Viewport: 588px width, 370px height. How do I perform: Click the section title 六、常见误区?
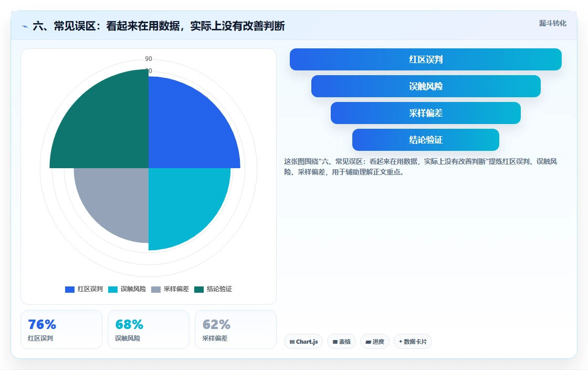pos(159,26)
